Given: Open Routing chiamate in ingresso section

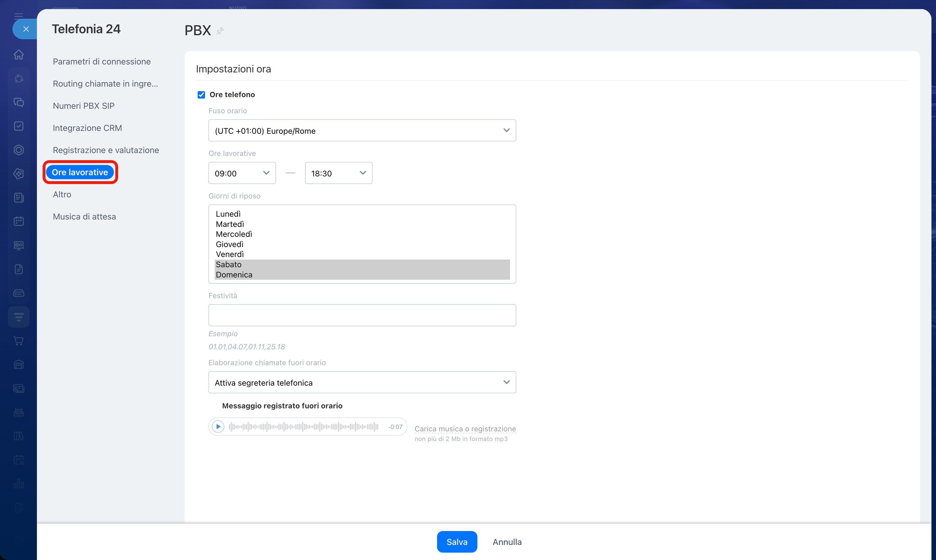Looking at the screenshot, I should 105,84.
